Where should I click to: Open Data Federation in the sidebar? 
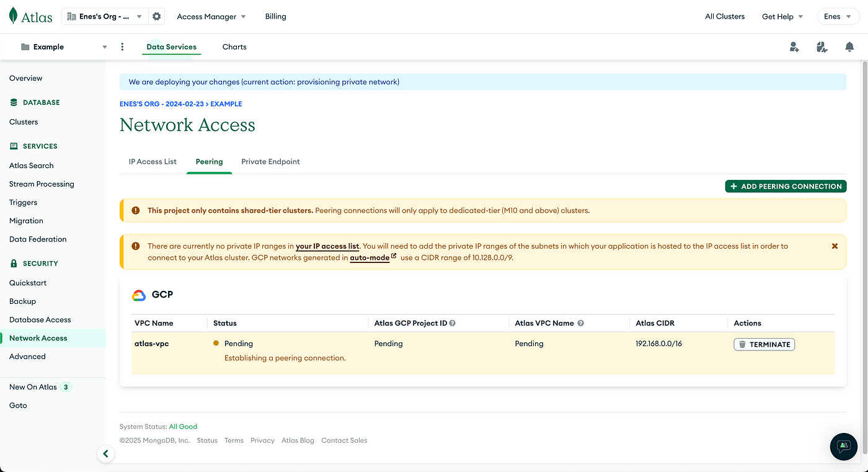(38, 239)
